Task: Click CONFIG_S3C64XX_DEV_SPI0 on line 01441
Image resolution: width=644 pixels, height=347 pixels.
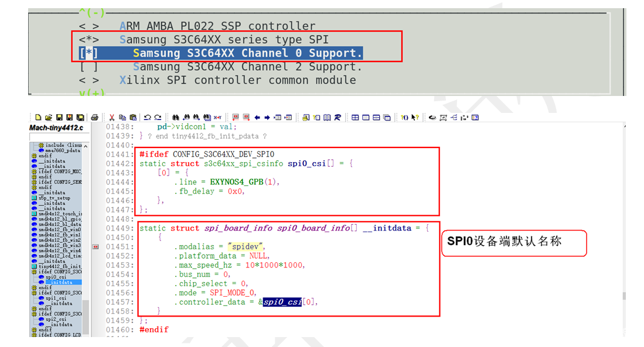Action: point(223,154)
